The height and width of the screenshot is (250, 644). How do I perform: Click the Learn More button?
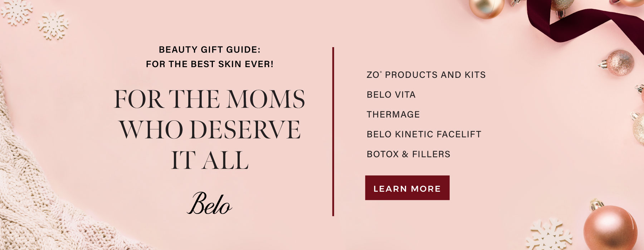[407, 188]
